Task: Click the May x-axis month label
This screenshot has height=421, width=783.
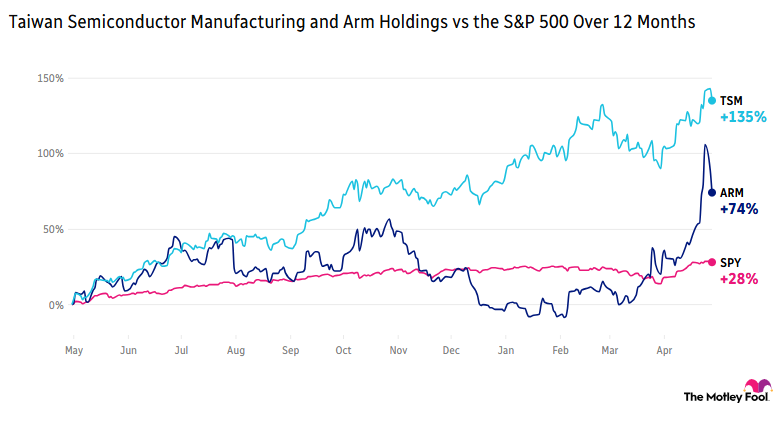Action: coord(73,351)
